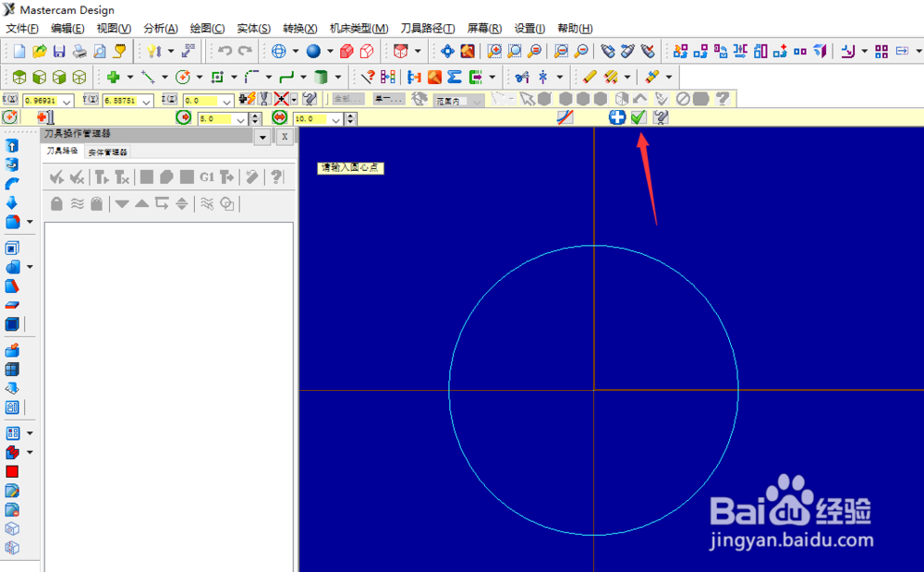Open the radius 5.0 value dropdown
Image resolution: width=924 pixels, height=572 pixels.
pos(240,119)
